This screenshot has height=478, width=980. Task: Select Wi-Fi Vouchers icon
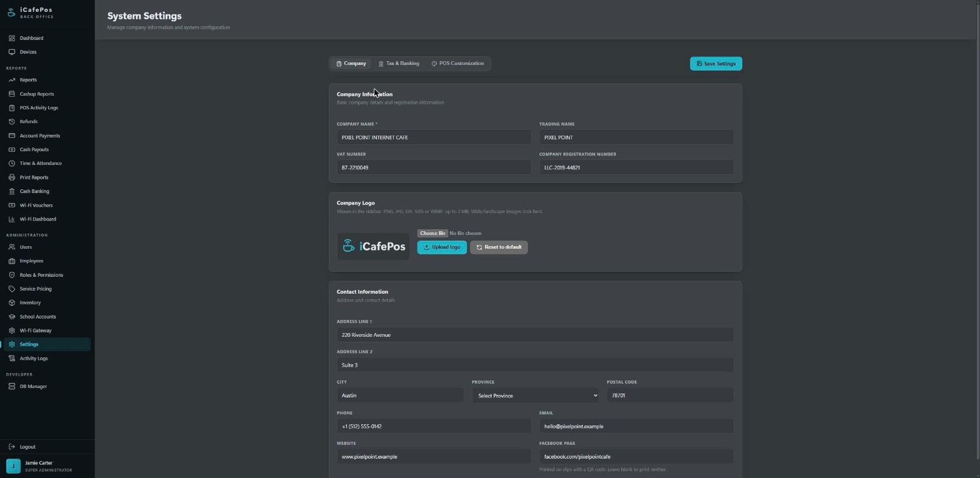point(12,205)
